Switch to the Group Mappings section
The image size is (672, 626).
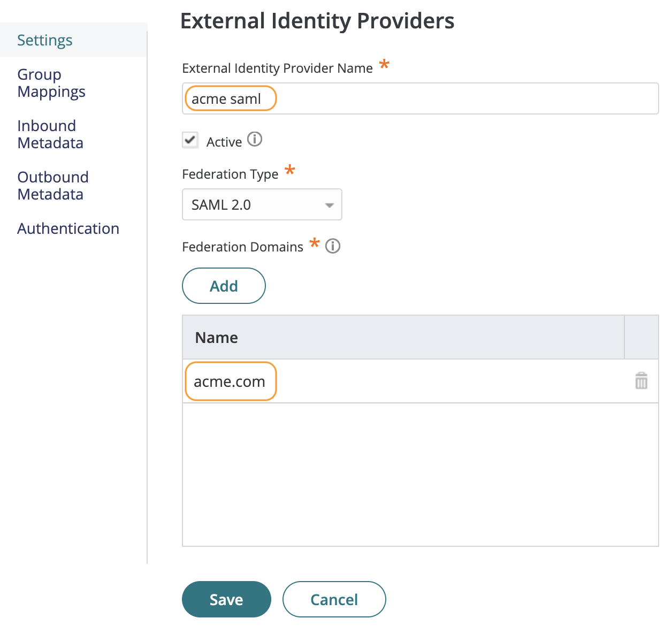[51, 83]
